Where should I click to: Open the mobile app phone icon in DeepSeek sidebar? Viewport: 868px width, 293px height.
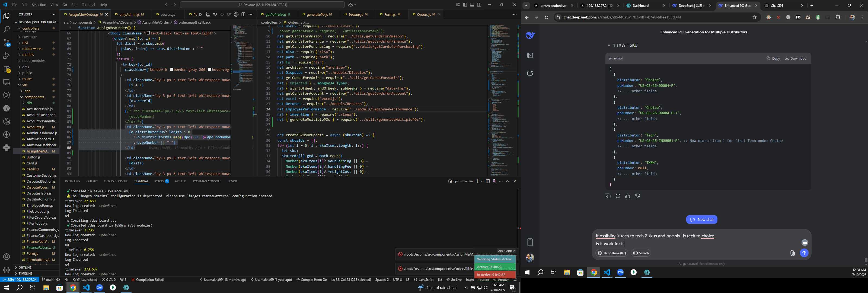point(530,242)
